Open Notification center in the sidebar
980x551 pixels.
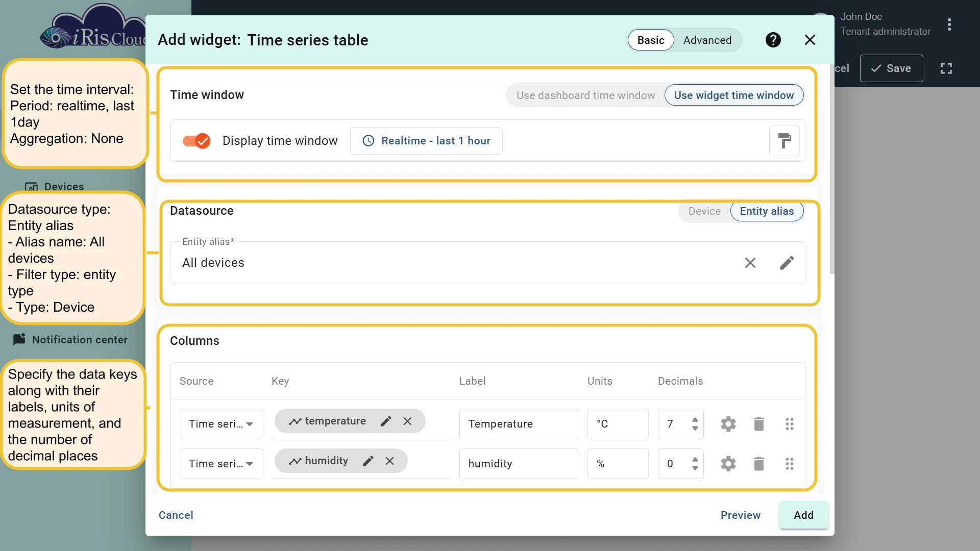click(71, 340)
